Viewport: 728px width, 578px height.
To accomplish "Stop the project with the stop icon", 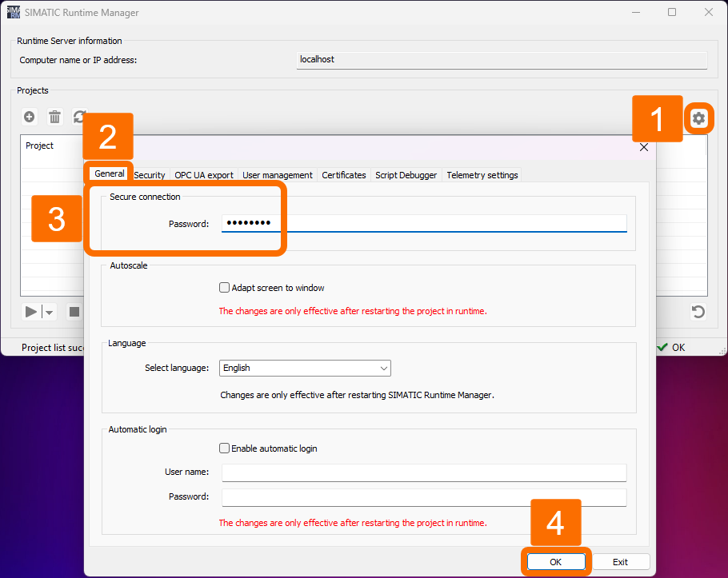I will [x=74, y=312].
